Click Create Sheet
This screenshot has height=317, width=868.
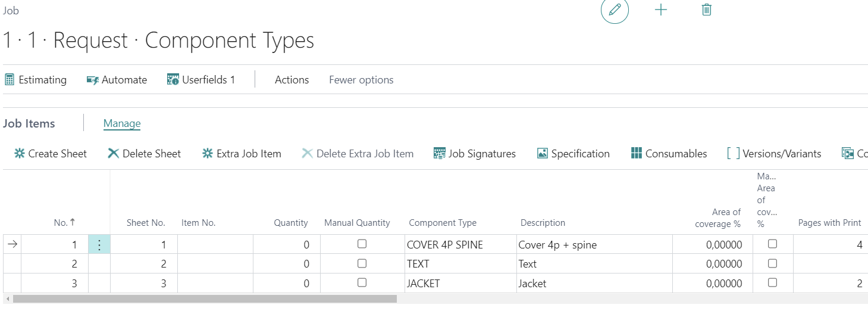coord(51,154)
